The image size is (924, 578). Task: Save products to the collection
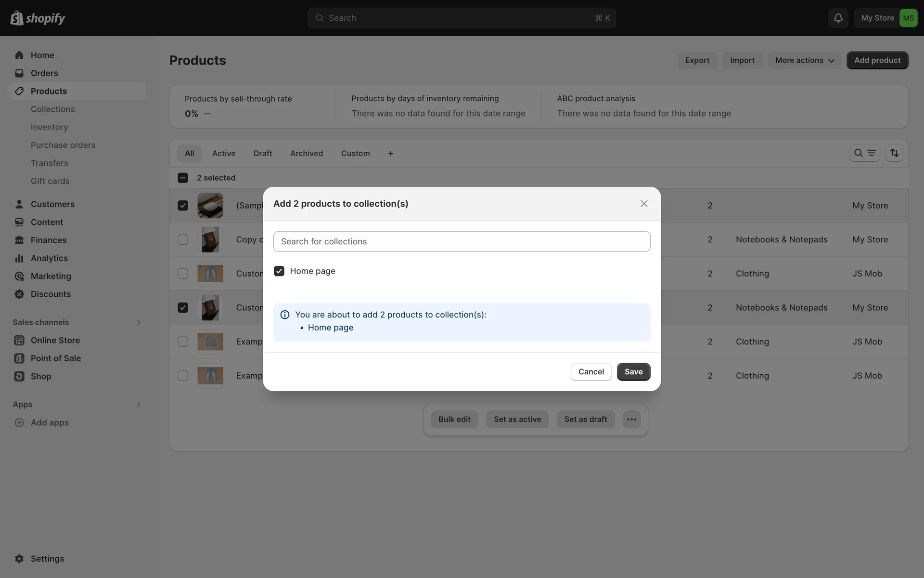pos(633,372)
